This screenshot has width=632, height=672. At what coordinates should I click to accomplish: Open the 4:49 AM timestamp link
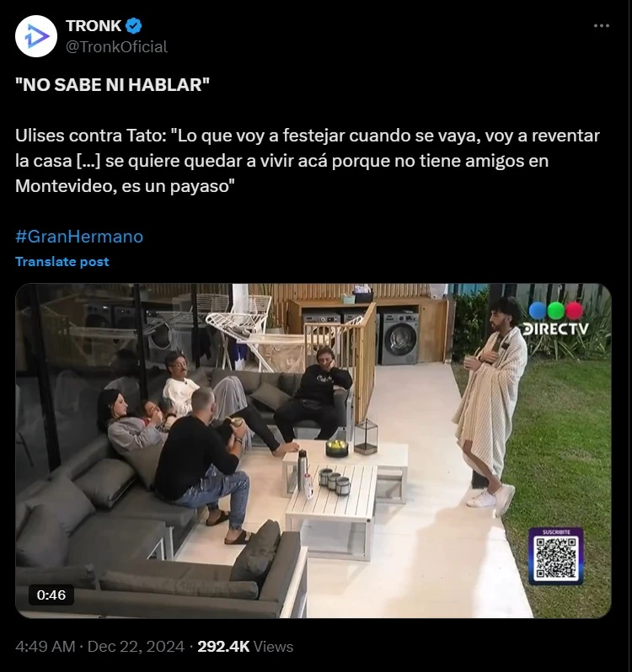tap(45, 646)
